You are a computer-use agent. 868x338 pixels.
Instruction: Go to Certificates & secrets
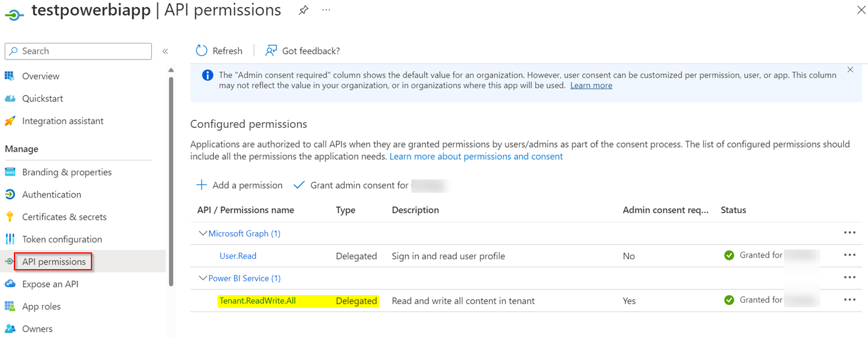[x=64, y=217]
